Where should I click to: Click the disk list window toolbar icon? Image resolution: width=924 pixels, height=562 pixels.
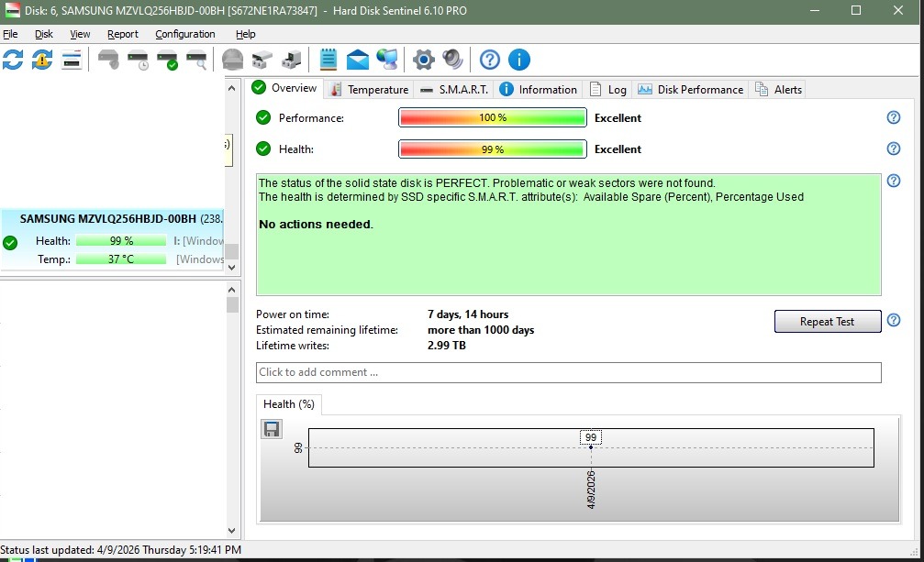pyautogui.click(x=72, y=60)
